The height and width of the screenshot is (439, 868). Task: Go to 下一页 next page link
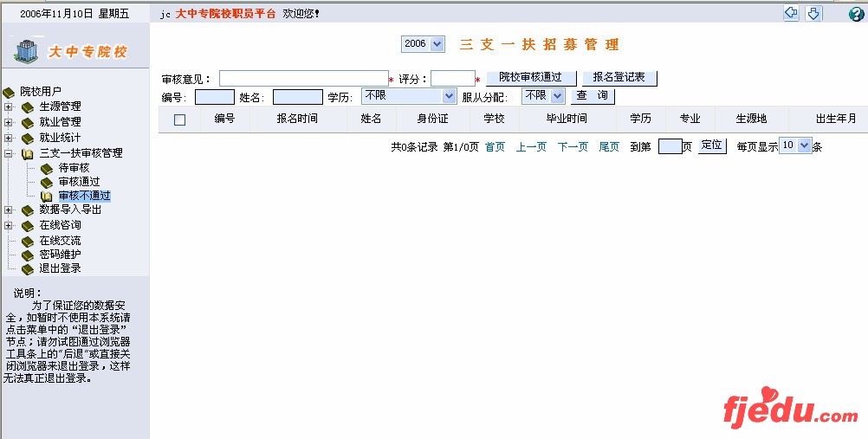(x=573, y=147)
